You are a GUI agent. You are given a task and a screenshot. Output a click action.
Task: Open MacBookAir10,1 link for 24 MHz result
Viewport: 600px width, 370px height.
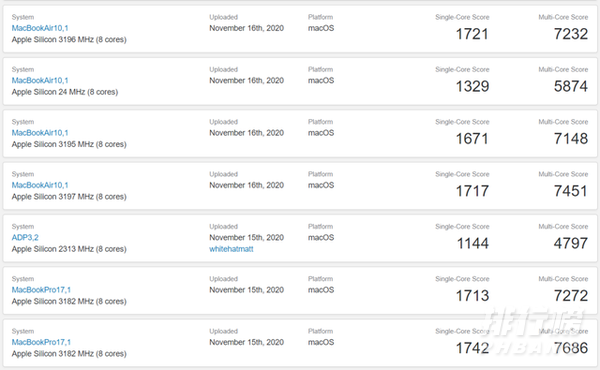(x=40, y=80)
